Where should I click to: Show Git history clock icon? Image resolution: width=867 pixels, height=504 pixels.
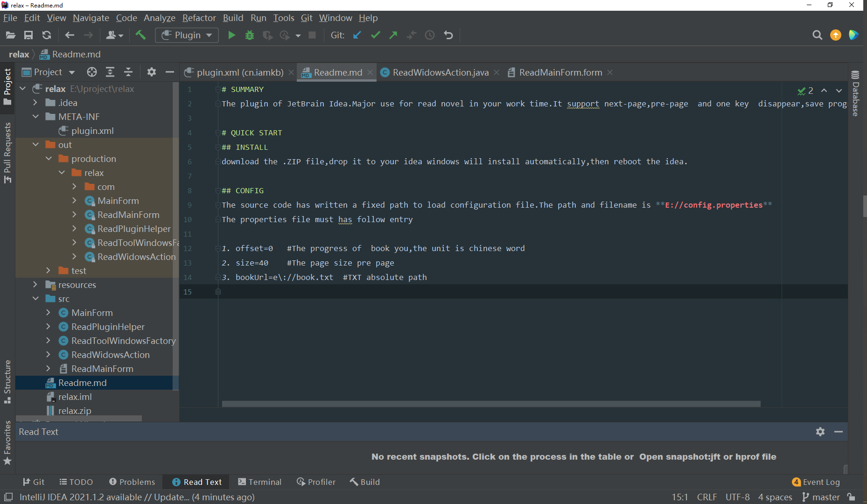430,35
